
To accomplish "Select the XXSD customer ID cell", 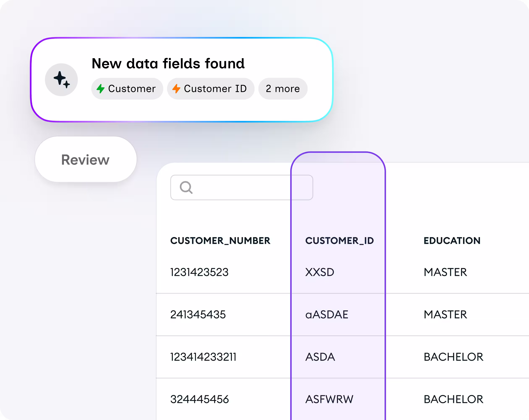I will [x=320, y=272].
